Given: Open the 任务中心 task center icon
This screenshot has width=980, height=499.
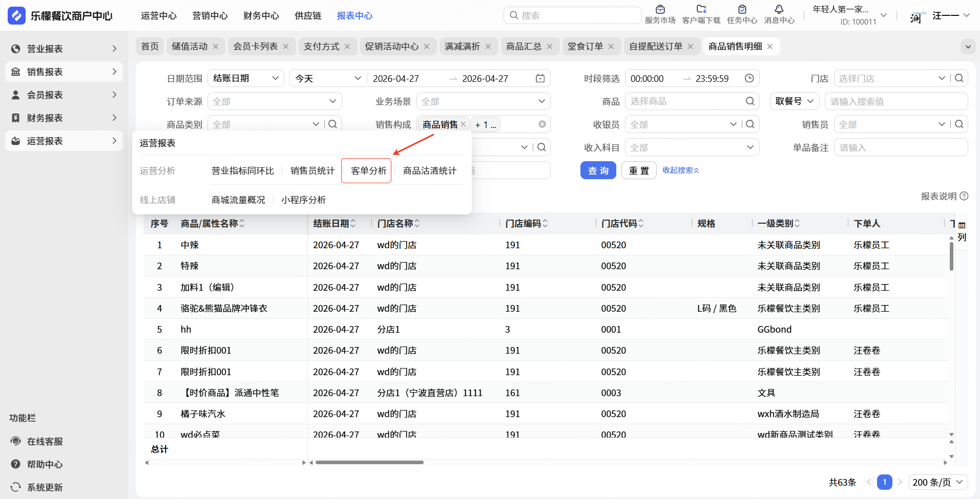Looking at the screenshot, I should (x=742, y=9).
